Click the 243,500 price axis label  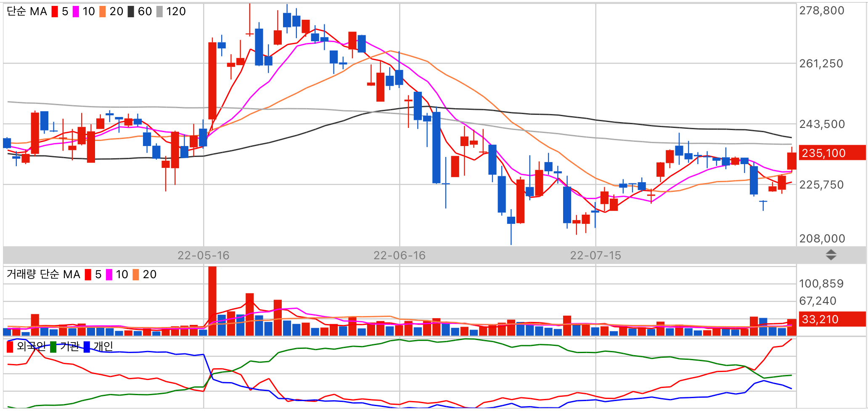822,124
